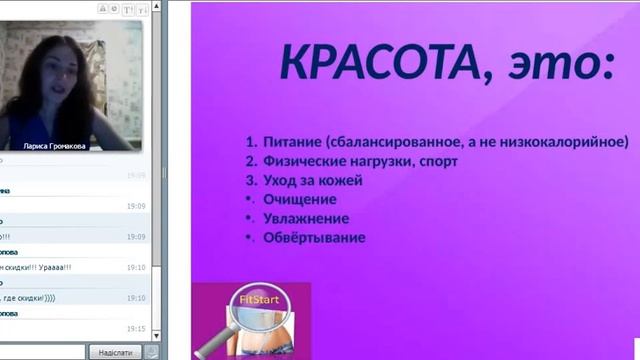Click the chat scrollbar down arrow

click(156, 336)
